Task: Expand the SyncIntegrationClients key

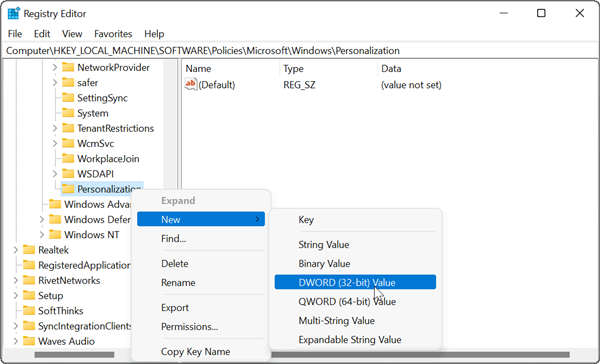Action: [16, 326]
